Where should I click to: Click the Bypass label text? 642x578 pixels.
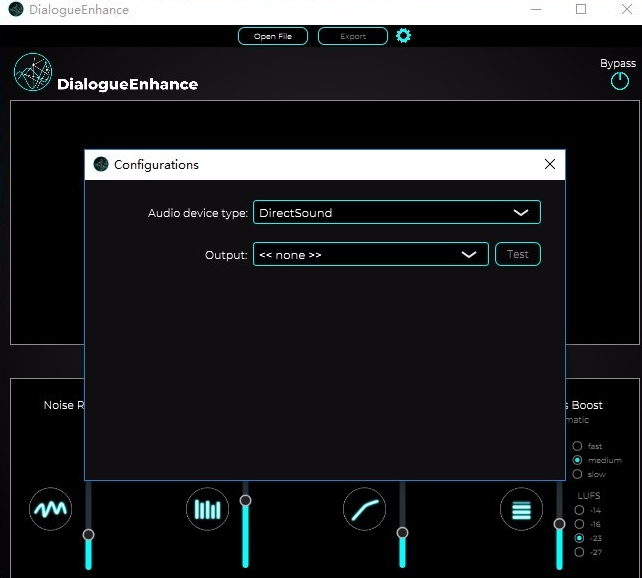click(x=618, y=63)
